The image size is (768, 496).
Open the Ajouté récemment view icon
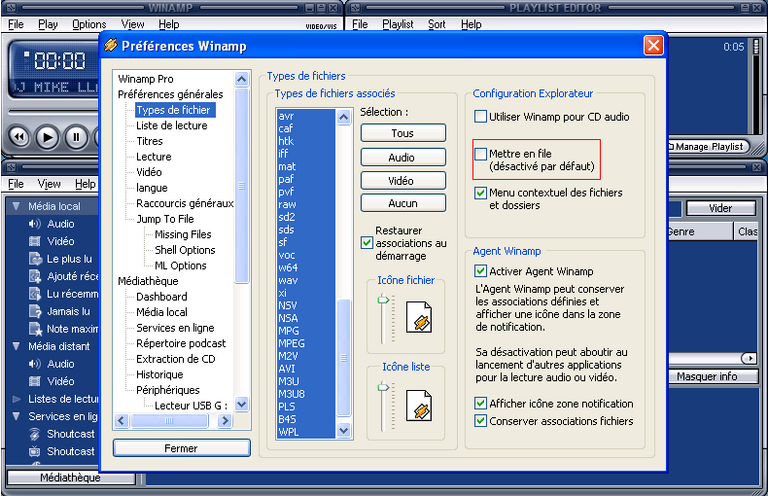tap(35, 276)
